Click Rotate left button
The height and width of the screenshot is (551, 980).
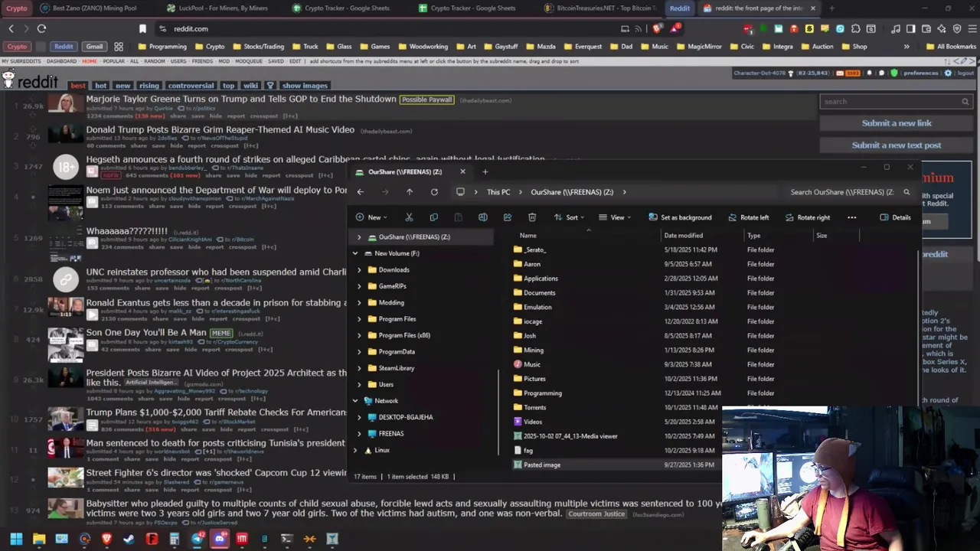(748, 217)
